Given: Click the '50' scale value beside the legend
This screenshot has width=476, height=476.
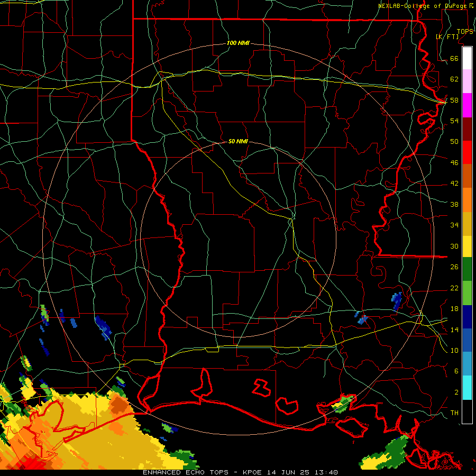Looking at the screenshot, I should click(x=454, y=142).
